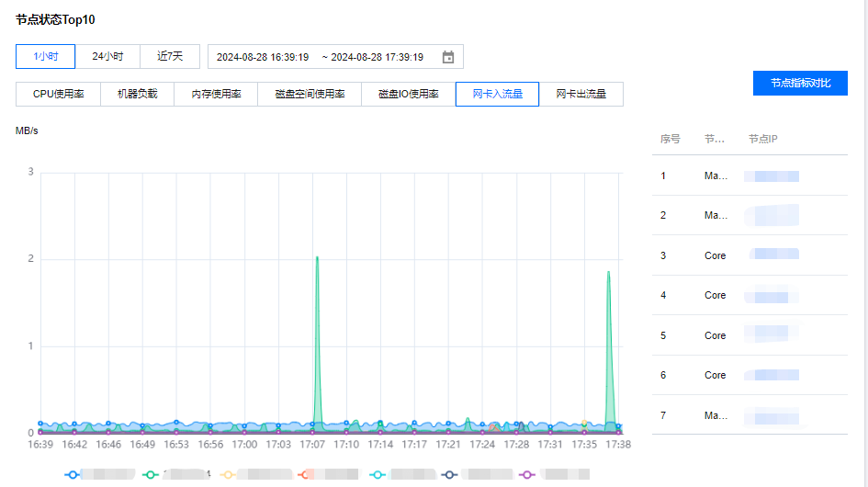This screenshot has width=868, height=487.
Task: Switch to the 机器负载 tab
Action: (137, 94)
